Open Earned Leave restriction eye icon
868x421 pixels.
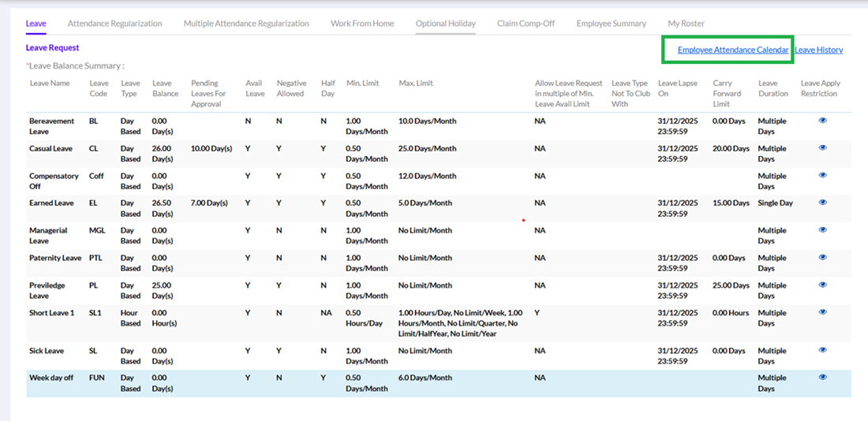point(822,203)
